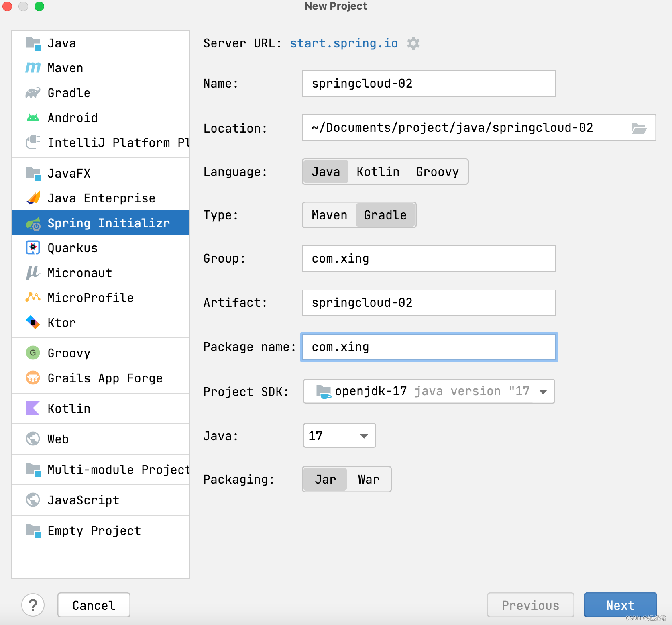Select MicroProfile in the generators list

point(101,298)
